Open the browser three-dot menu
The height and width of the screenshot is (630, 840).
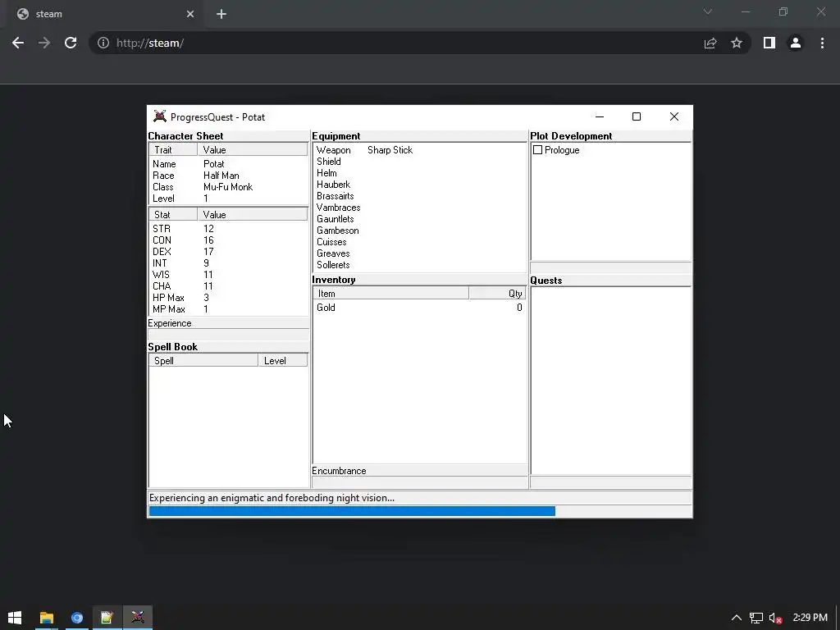[x=822, y=43]
